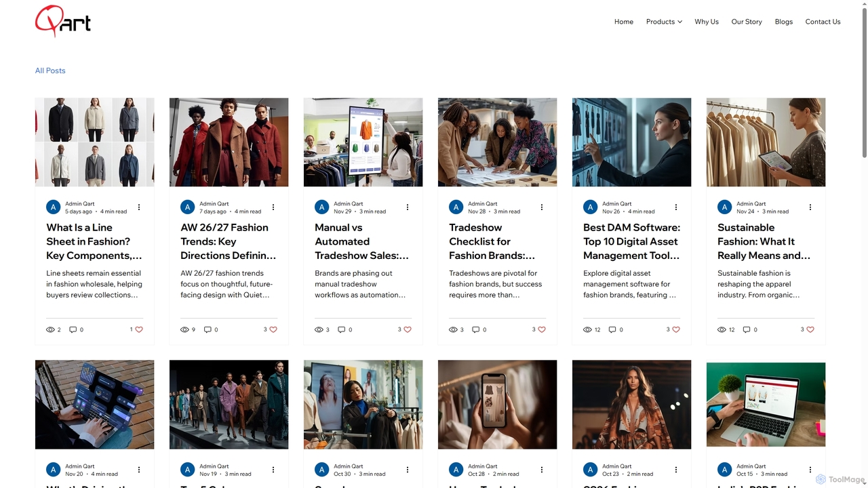
Task: Open more actions for Best DAM Software post
Action: tap(676, 207)
